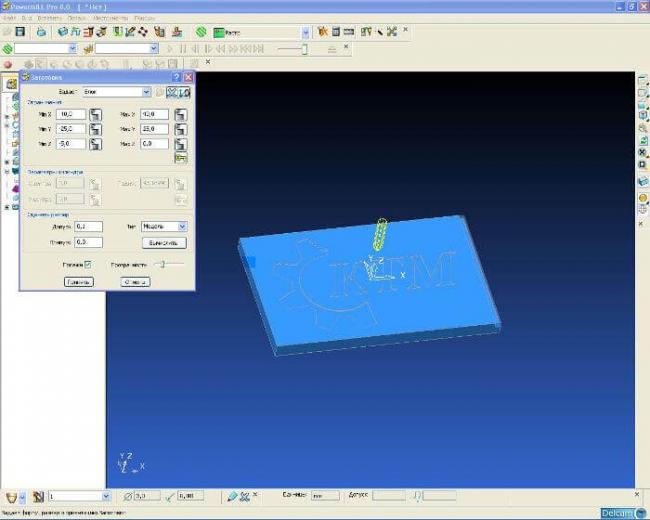This screenshot has height=520, width=650.
Task: Open Feeds and Speeds toolbar icon
Action: [x=75, y=32]
